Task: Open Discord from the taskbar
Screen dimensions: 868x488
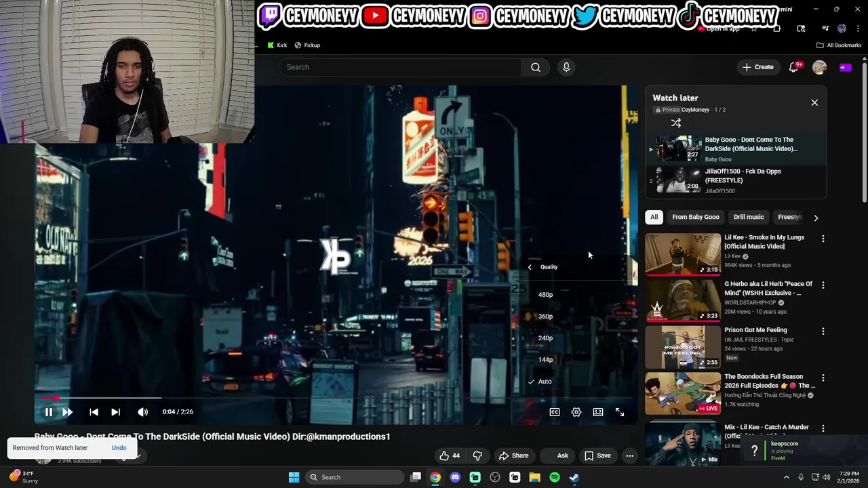Action: pos(455,477)
